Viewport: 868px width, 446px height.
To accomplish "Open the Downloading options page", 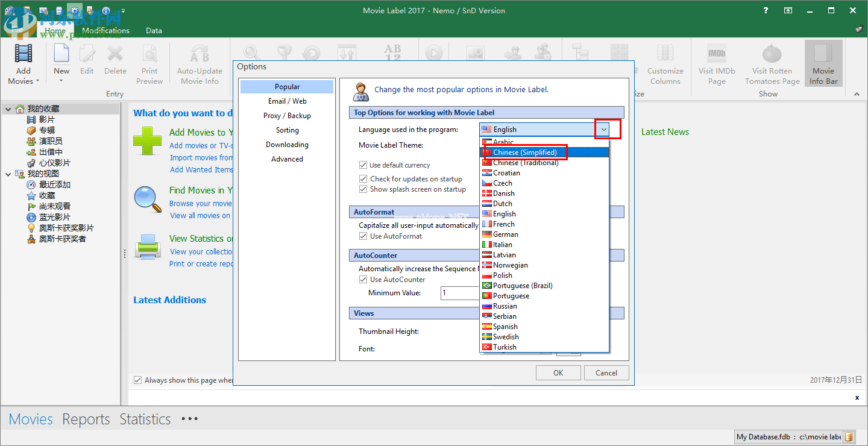I will pos(287,145).
